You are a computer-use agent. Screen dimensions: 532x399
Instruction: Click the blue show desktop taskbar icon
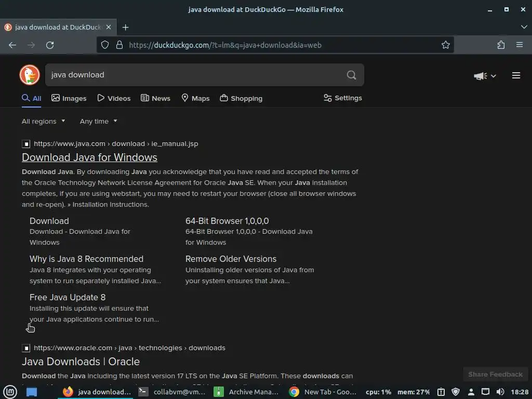tap(32, 392)
